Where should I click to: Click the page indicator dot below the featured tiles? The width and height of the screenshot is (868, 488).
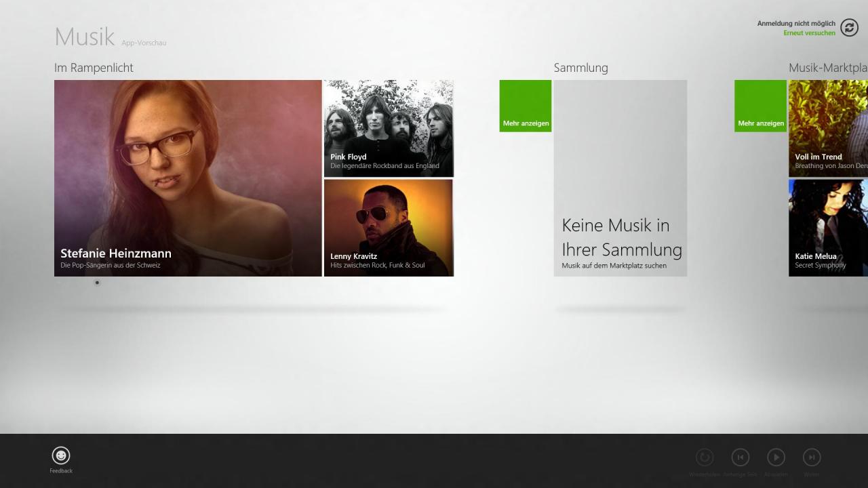(x=97, y=283)
